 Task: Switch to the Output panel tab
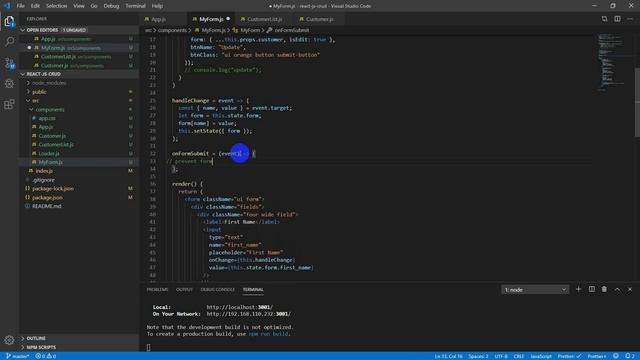tap(184, 289)
